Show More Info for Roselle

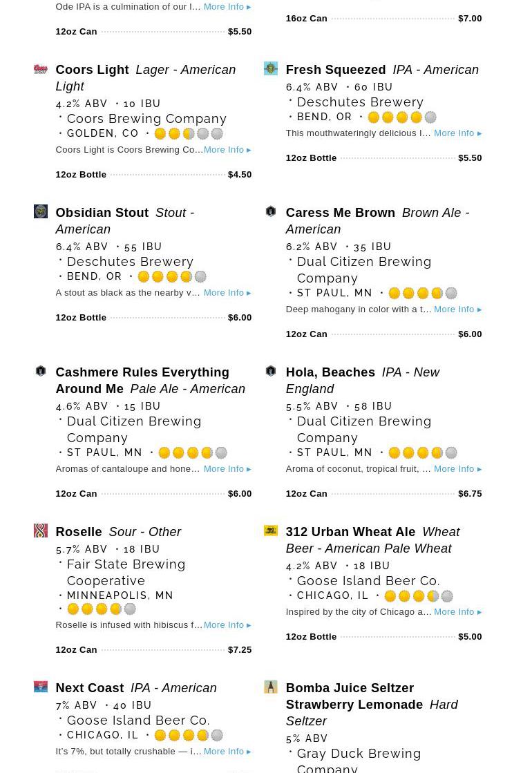tap(227, 625)
